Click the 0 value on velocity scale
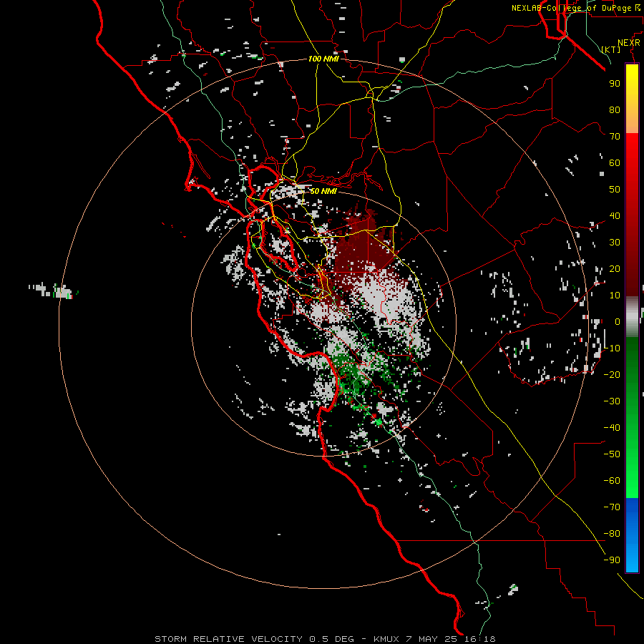The image size is (644, 644). point(618,321)
